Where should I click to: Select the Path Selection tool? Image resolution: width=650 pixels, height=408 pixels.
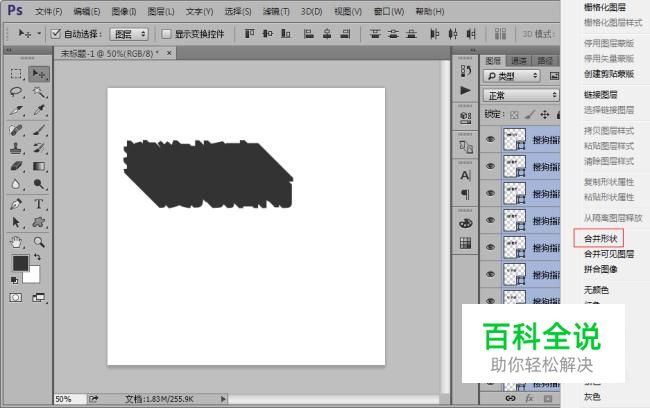pyautogui.click(x=16, y=222)
